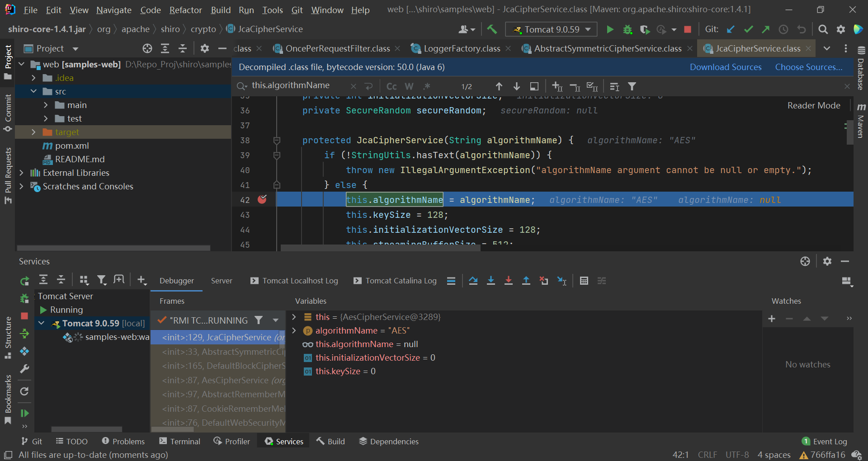Open Search Everywhere magnifier

tap(823, 29)
